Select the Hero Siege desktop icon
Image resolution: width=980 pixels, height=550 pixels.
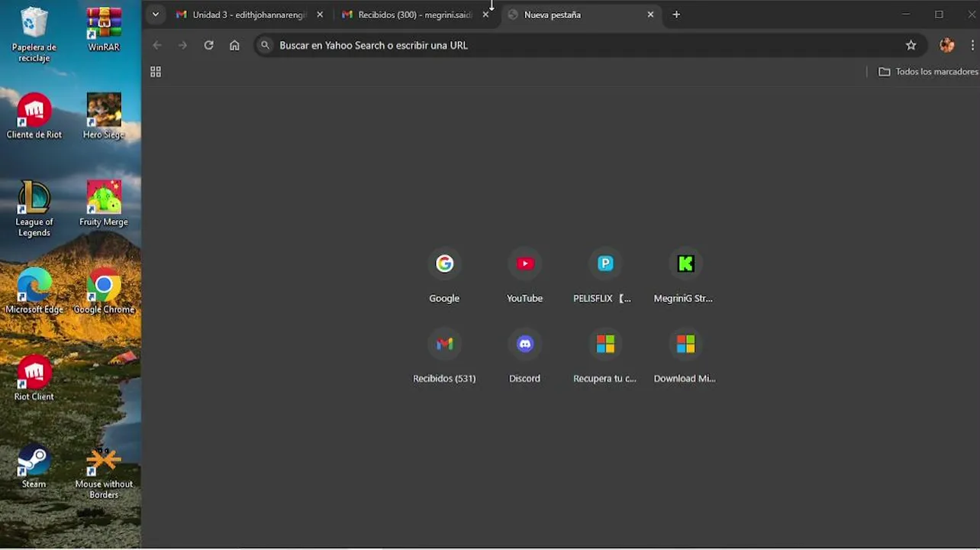[x=104, y=116]
